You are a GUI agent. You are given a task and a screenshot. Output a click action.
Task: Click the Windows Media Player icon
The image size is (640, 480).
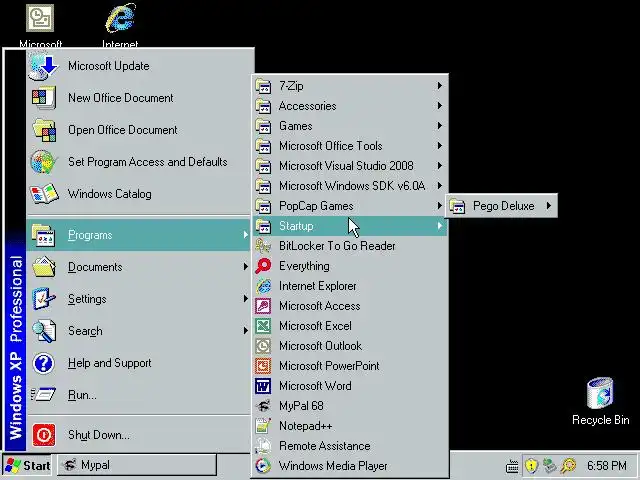coord(263,466)
